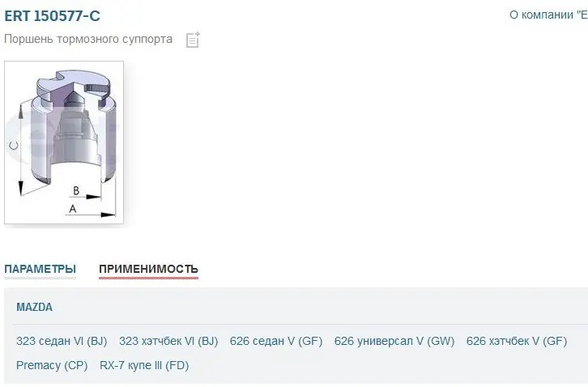Select the ПРИМЕНИМОСТЬ tab
The height and width of the screenshot is (387, 588).
(x=148, y=269)
